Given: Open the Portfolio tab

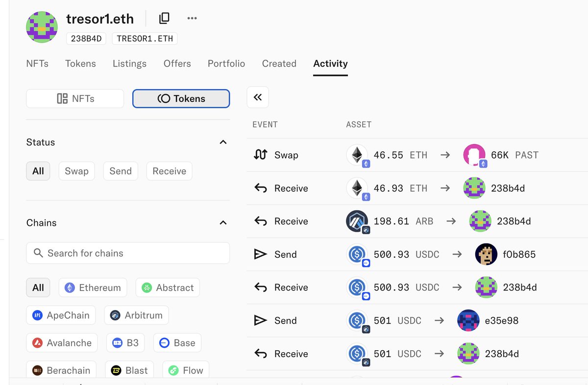Looking at the screenshot, I should 226,64.
